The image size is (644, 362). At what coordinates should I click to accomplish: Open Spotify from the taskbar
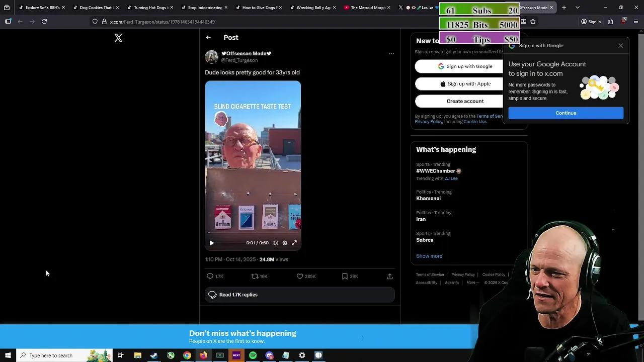[x=253, y=355]
